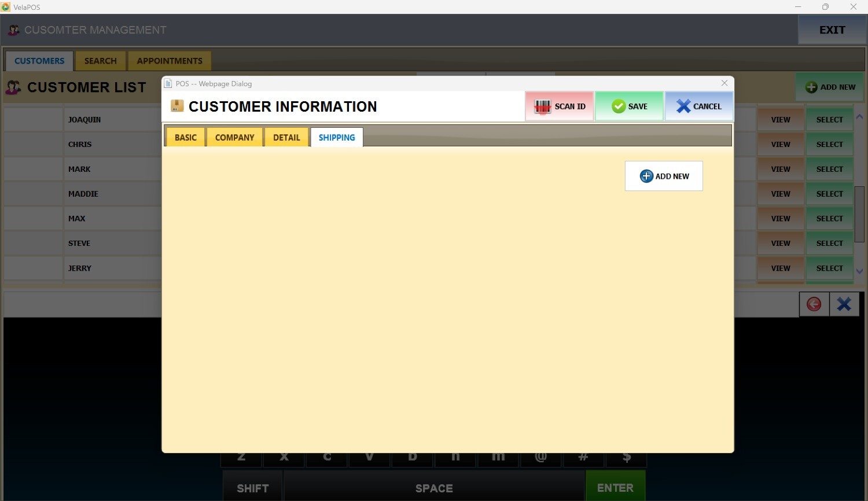This screenshot has height=501, width=868.
Task: Select the Detail tab
Action: pos(286,138)
